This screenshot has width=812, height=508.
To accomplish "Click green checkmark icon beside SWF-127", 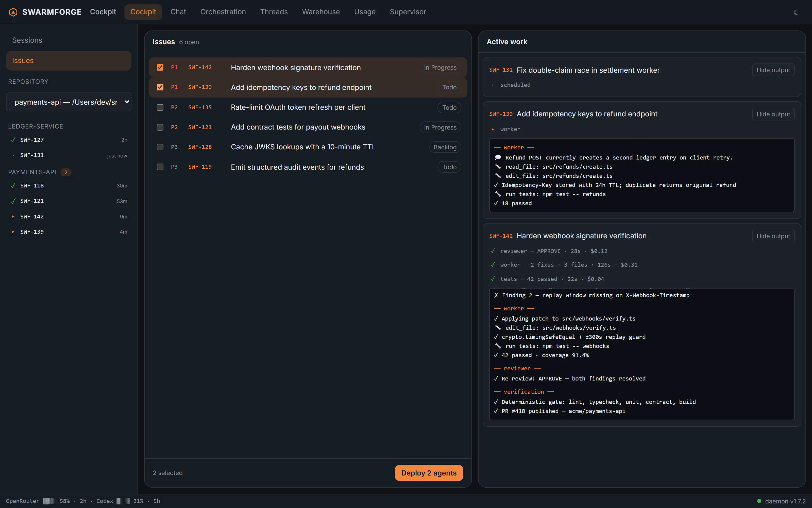I will 13,140.
